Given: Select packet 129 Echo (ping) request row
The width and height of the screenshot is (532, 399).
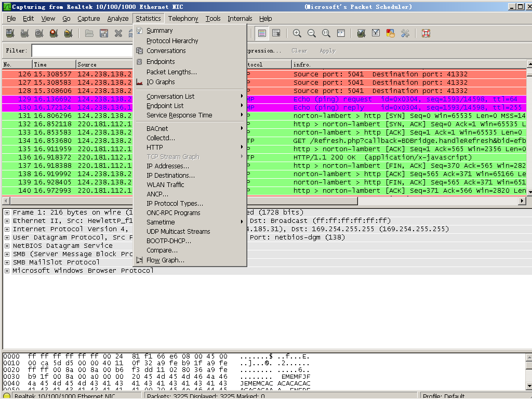Looking at the screenshot, I should coord(264,99).
